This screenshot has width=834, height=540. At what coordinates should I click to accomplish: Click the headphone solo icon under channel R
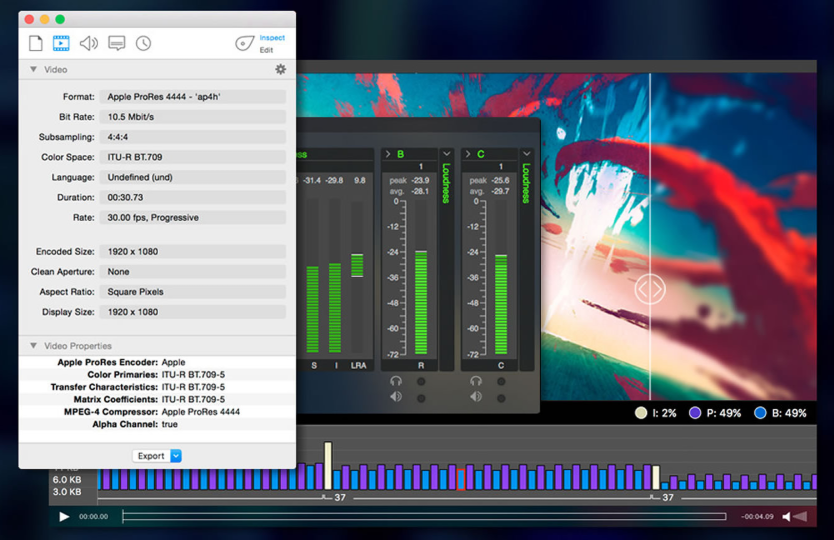[x=396, y=381]
